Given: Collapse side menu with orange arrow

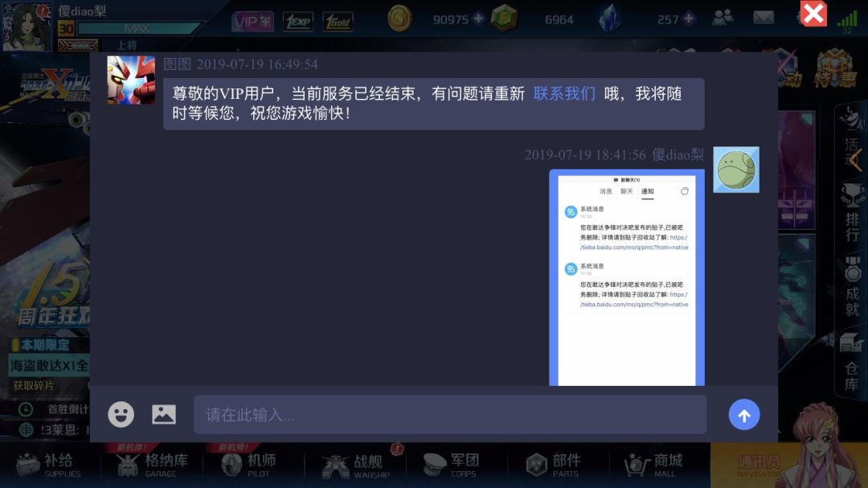Looking at the screenshot, I should click(x=856, y=161).
